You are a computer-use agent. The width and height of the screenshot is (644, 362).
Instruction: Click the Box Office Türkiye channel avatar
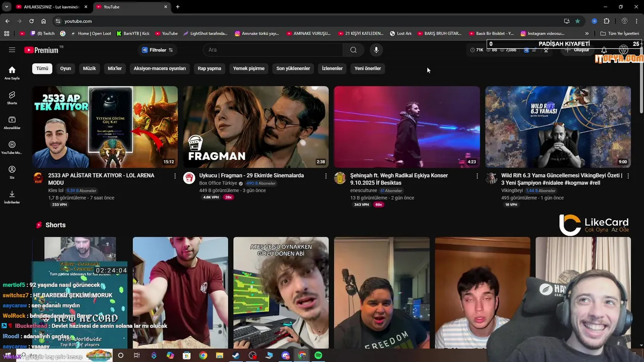pos(189,178)
